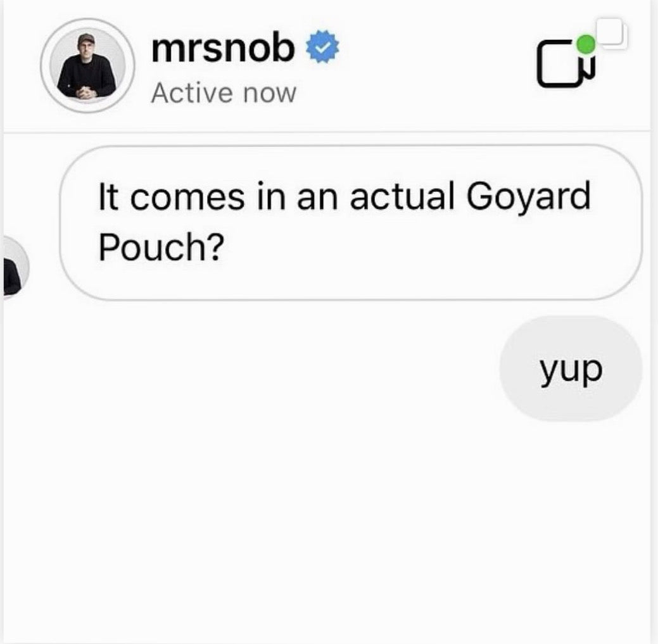Open mrsnob's header profile picture

[87, 66]
